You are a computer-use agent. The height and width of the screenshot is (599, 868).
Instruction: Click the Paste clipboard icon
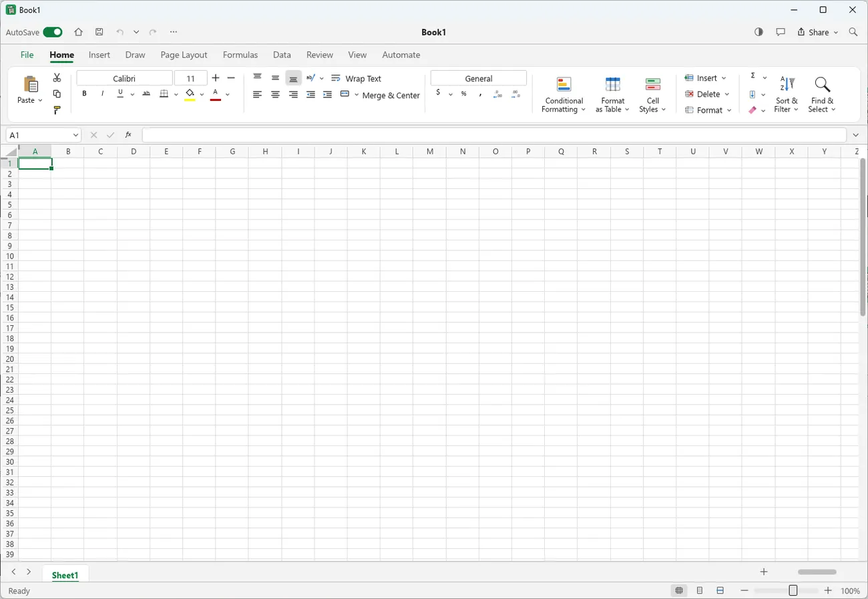click(30, 84)
